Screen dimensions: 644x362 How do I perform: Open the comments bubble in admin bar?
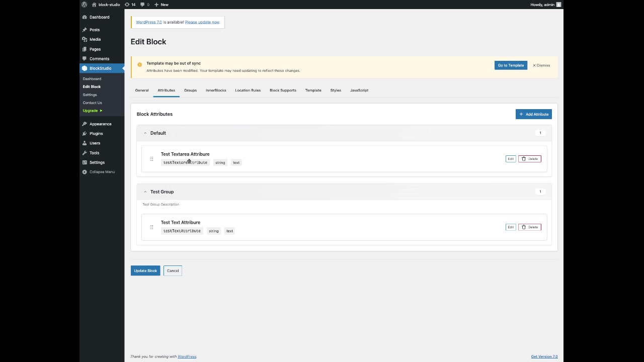[x=145, y=5]
